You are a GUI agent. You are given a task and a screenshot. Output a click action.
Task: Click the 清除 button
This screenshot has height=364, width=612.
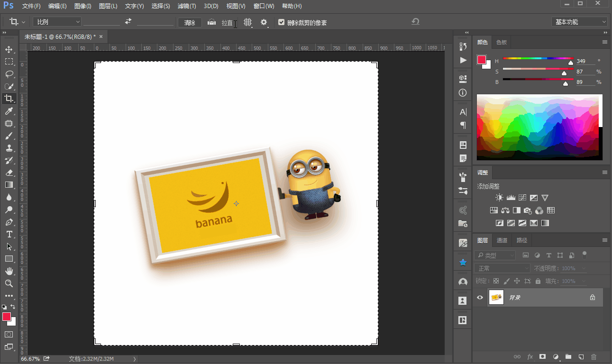click(x=190, y=22)
